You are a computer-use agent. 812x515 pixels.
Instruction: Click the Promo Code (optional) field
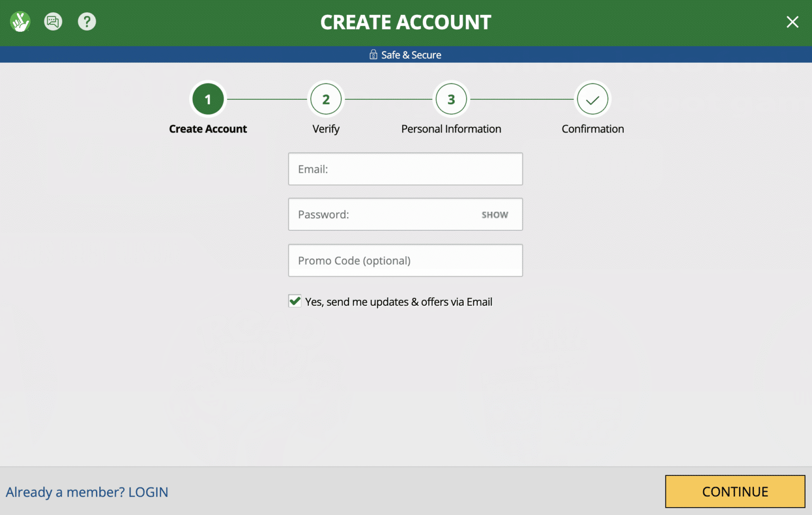(405, 260)
